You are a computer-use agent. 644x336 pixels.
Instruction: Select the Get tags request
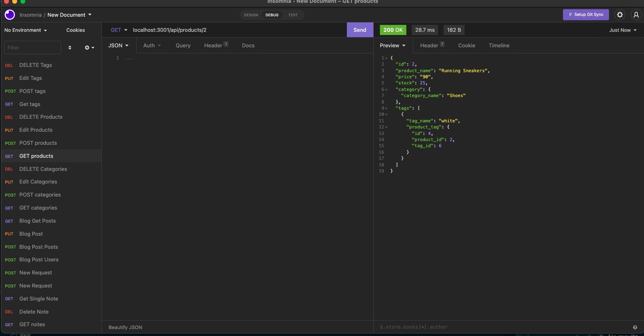point(51,104)
